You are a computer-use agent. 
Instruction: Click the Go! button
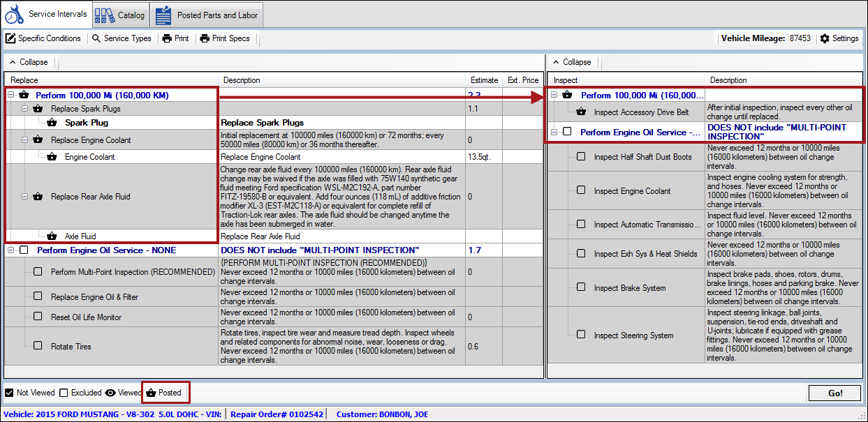(835, 393)
